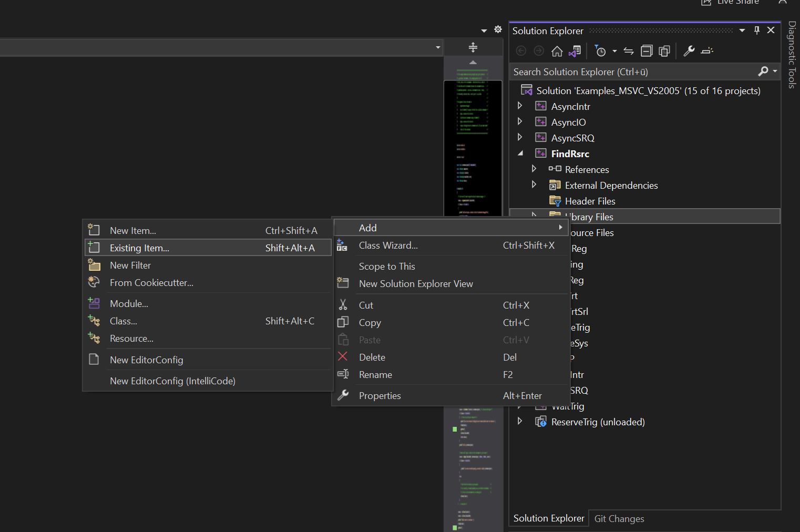
Task: Expand the AsyncIO project
Action: click(520, 121)
